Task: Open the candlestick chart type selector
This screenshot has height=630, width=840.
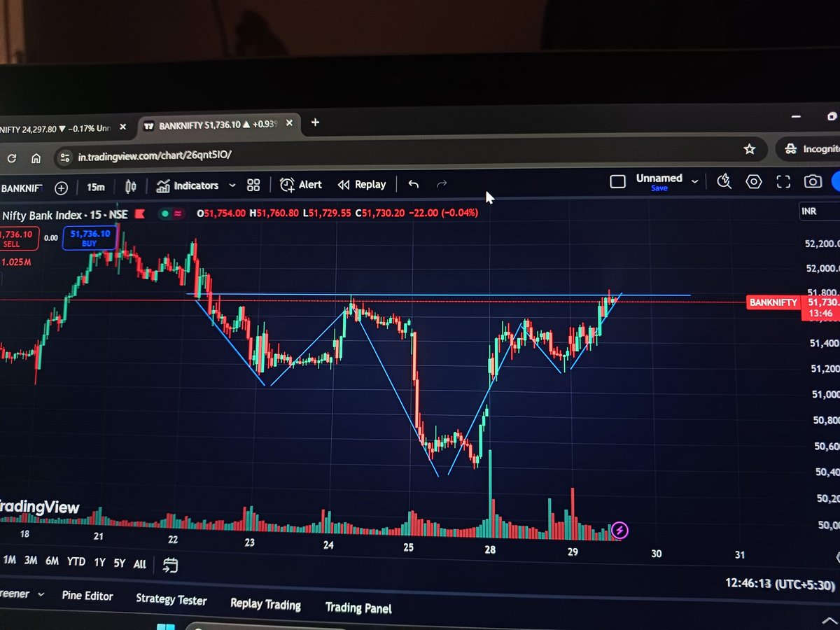Action: click(x=130, y=187)
